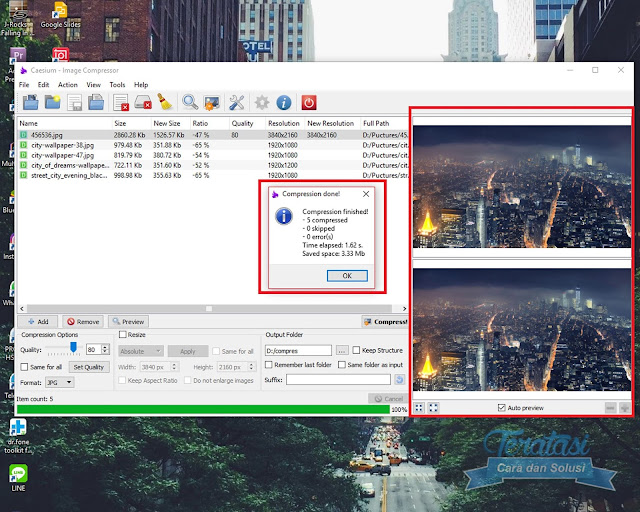Click the drive icon with red X
The height and width of the screenshot is (512, 640).
coord(143,102)
